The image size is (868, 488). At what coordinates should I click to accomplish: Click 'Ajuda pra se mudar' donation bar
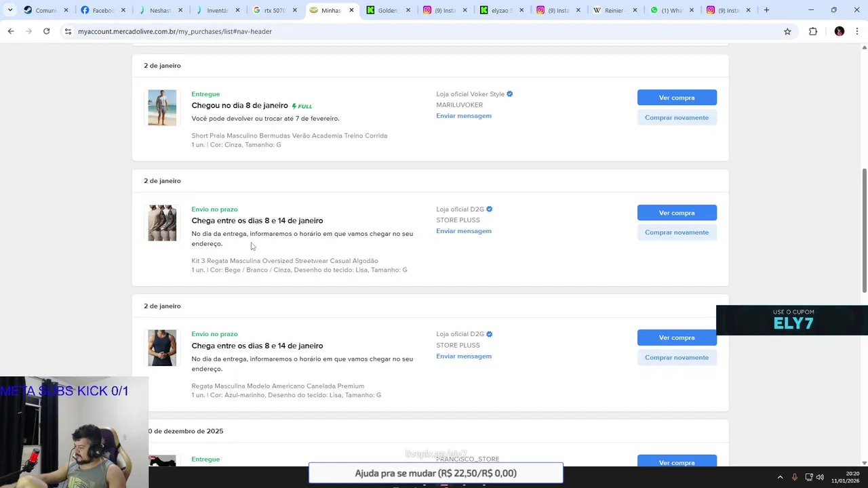pos(435,473)
